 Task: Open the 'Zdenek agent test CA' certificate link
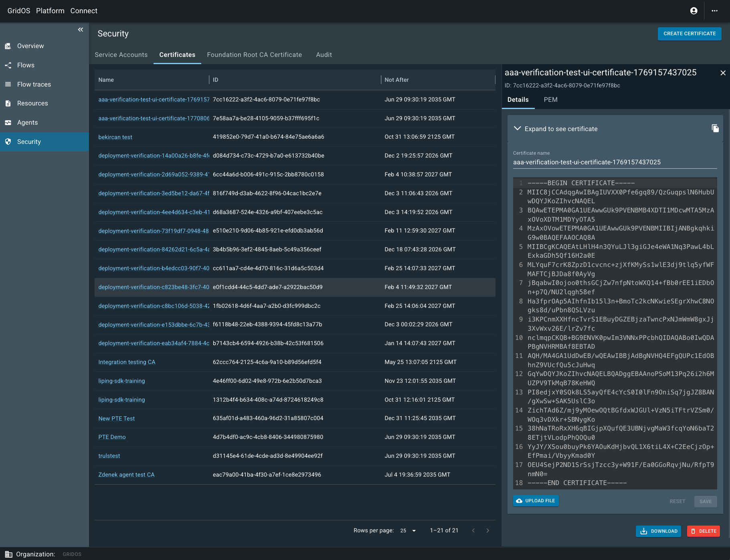(x=126, y=475)
